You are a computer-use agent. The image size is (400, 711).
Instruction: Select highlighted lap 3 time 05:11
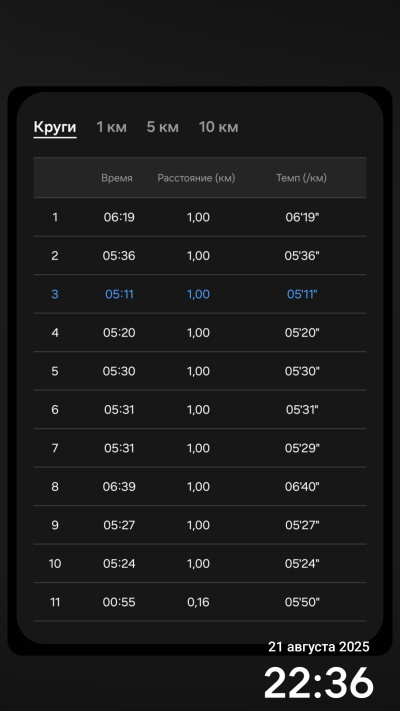[x=119, y=294]
